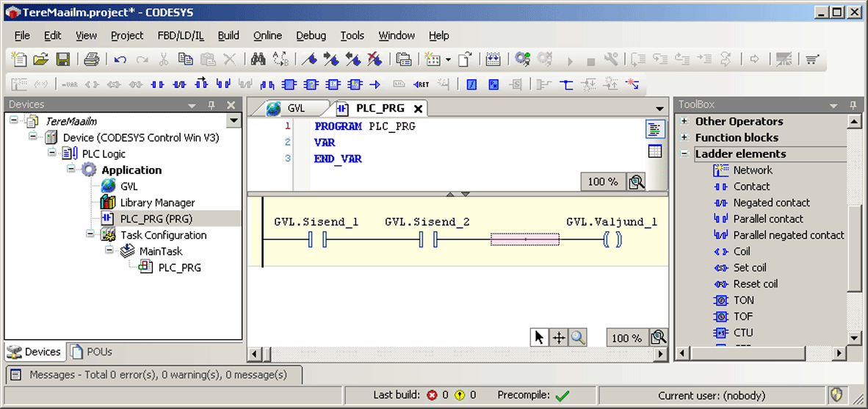Click the 100 % zoom button in declaration editor
Screen dimensions: 868x409
(x=603, y=181)
